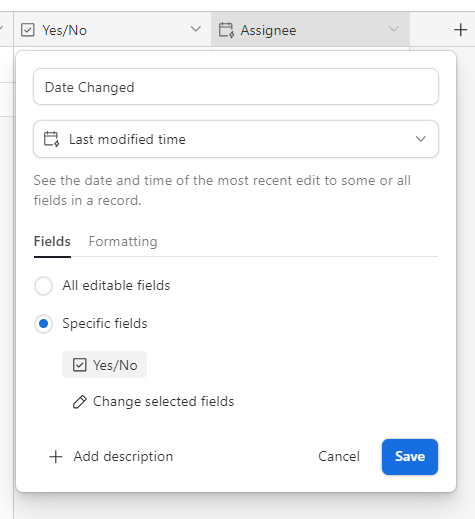Open the field type dropdown chevron

pyautogui.click(x=421, y=139)
